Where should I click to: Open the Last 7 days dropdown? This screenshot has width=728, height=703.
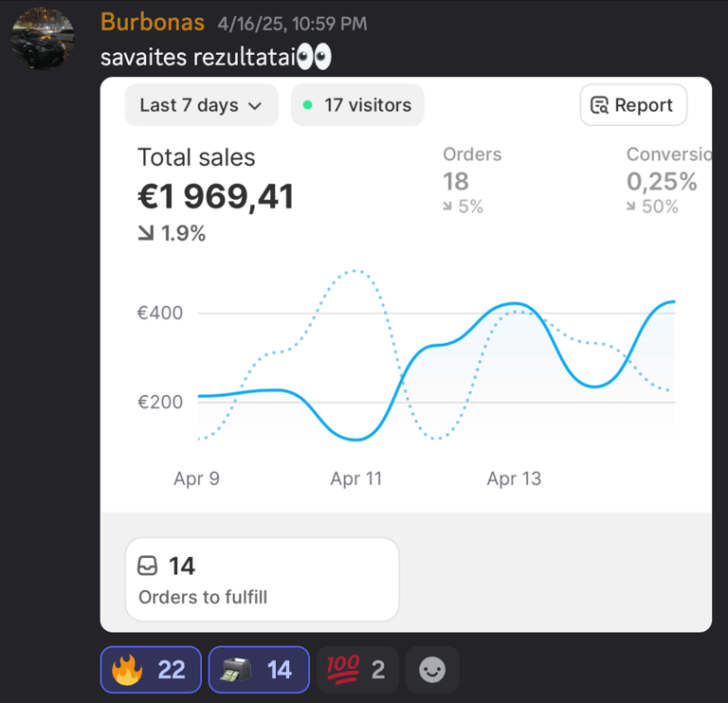[201, 105]
